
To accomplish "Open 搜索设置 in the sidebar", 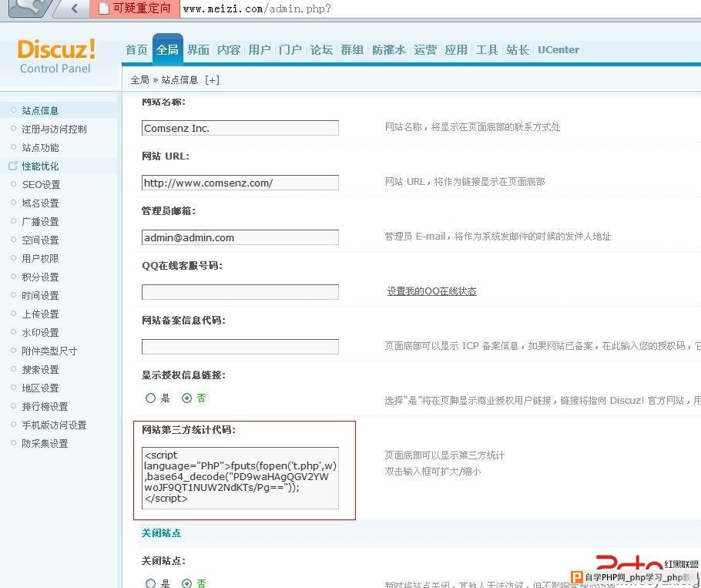I will pyautogui.click(x=40, y=370).
